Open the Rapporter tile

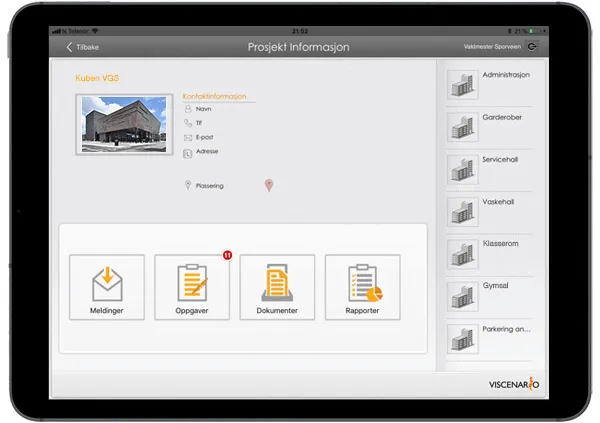(x=363, y=287)
